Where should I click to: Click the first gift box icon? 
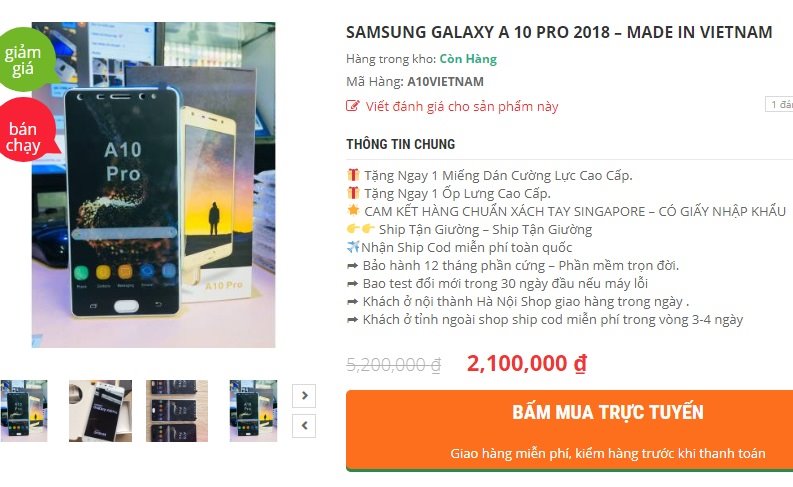tap(353, 175)
